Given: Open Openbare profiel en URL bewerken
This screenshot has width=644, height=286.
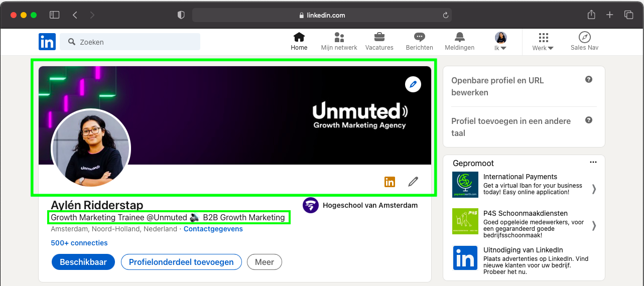Looking at the screenshot, I should (497, 86).
